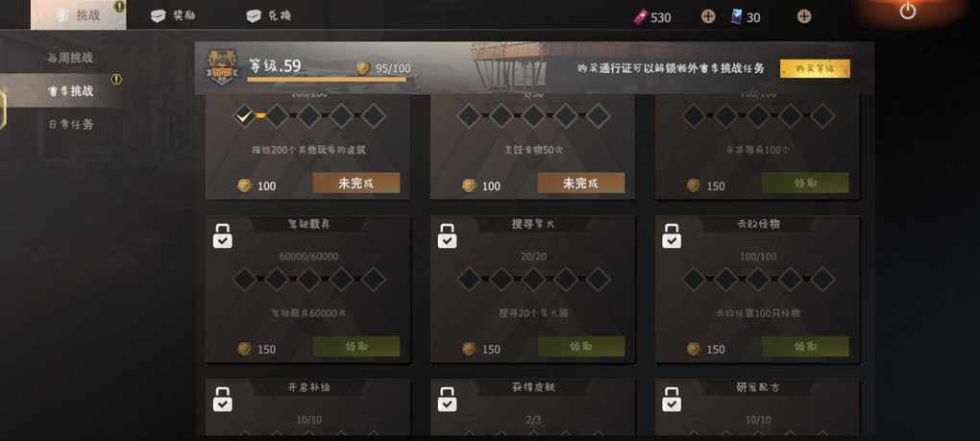Tap 未完成 on the 200 buildings task
This screenshot has height=441, width=980.
355,183
